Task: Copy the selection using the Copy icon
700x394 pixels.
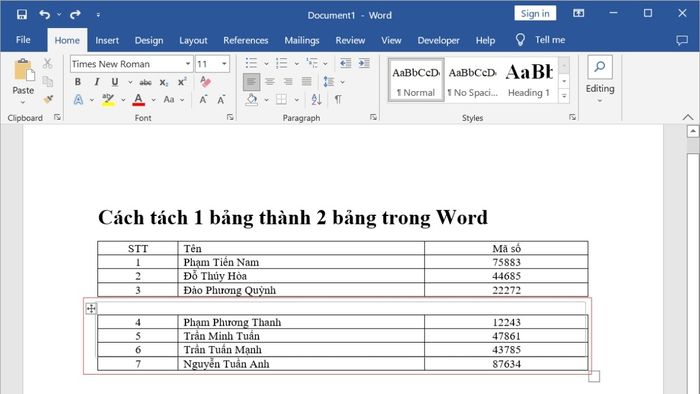Action: point(47,81)
